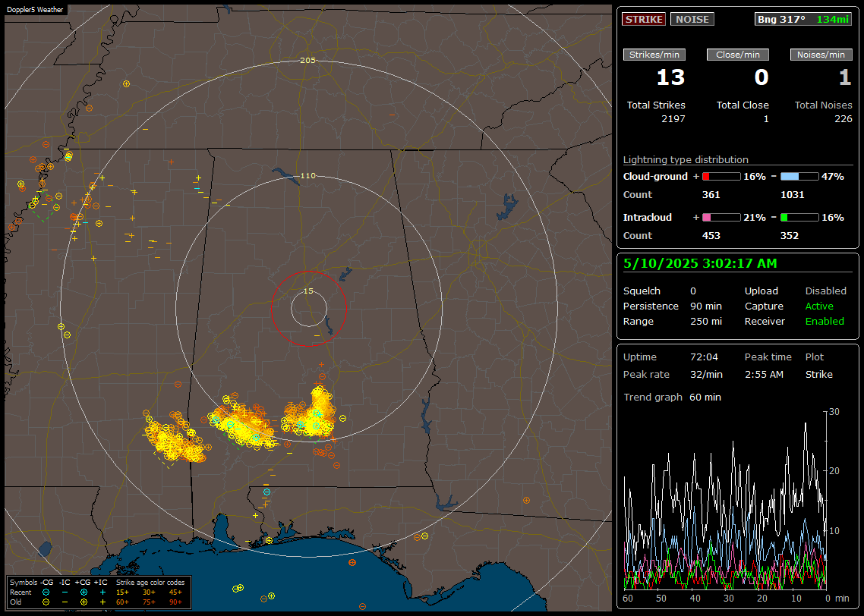Click the Receiver status Enabled
Viewport: 864px width, 616px height.
[x=825, y=322]
